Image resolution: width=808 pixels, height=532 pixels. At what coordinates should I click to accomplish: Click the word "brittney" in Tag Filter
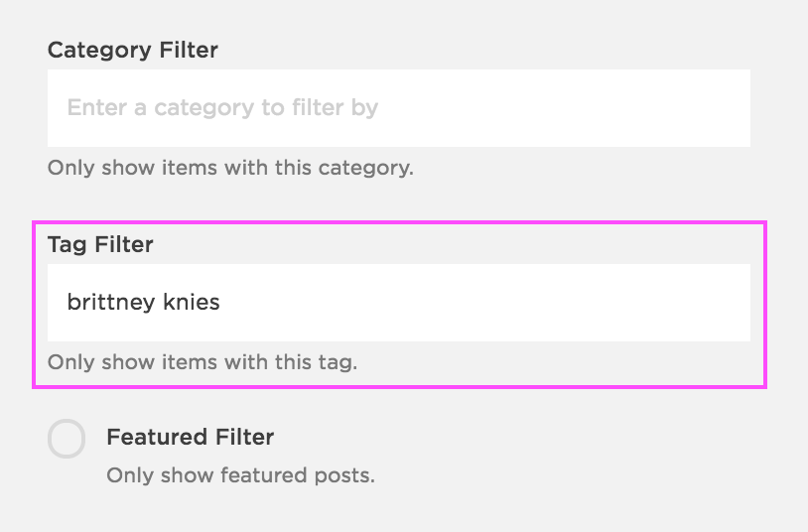point(103,302)
